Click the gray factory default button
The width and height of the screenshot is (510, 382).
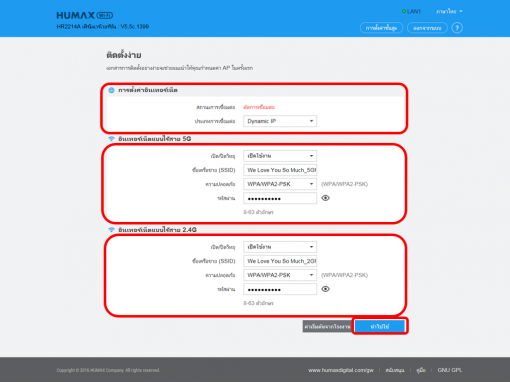(327, 326)
